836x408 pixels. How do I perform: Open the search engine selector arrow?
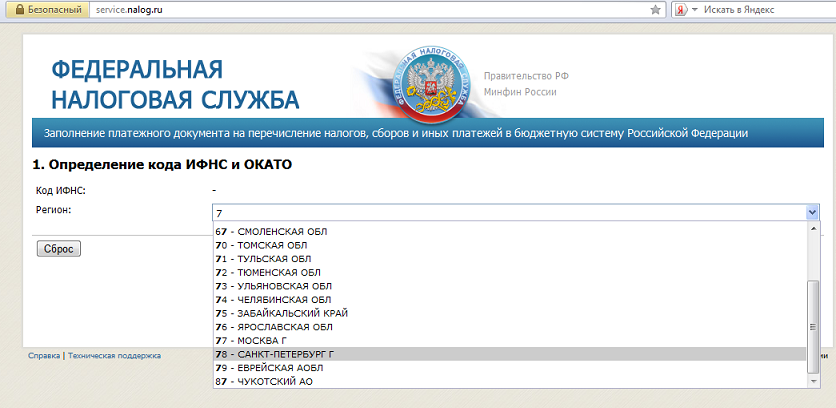[694, 10]
